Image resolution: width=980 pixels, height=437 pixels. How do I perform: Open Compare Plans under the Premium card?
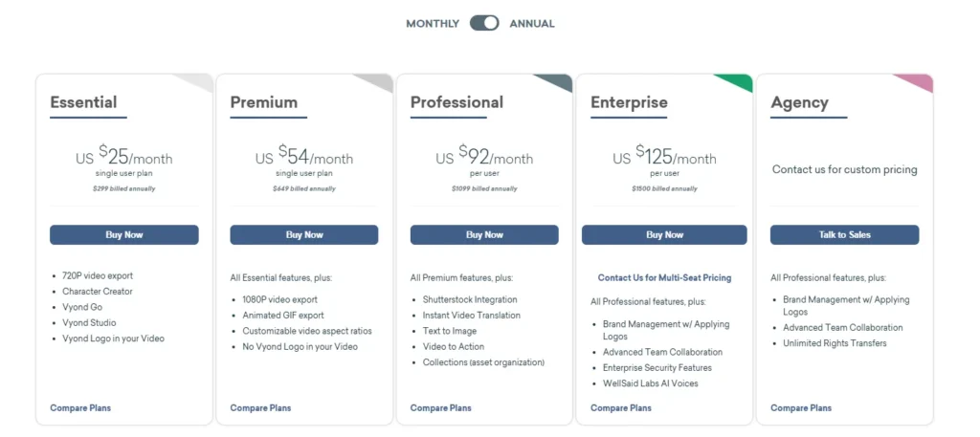[260, 408]
